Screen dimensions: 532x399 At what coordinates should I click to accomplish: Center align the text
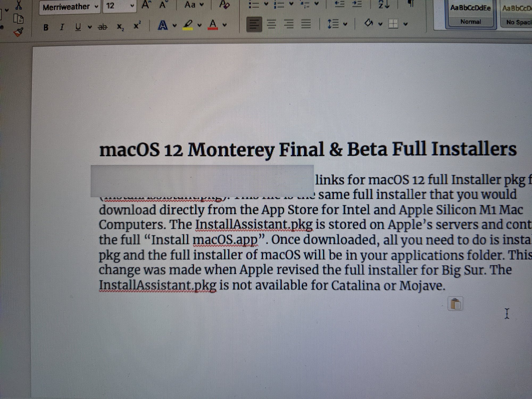pos(271,24)
